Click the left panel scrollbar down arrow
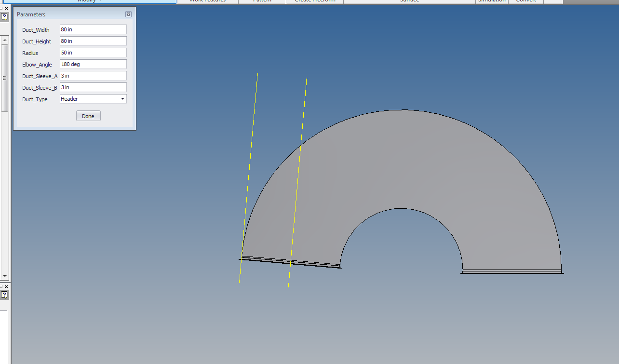The image size is (619, 364). 5,276
